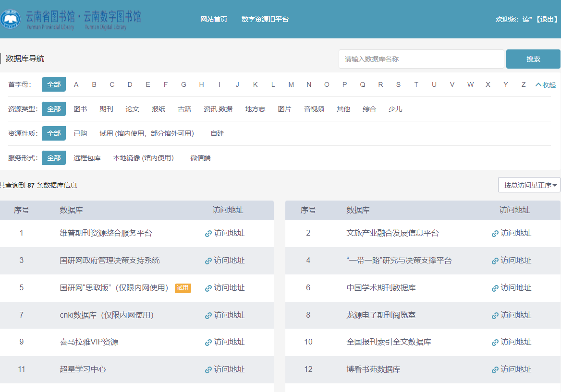Open 数字资源旧平台 navigation item
Screen dimensions: 561x392
point(265,19)
